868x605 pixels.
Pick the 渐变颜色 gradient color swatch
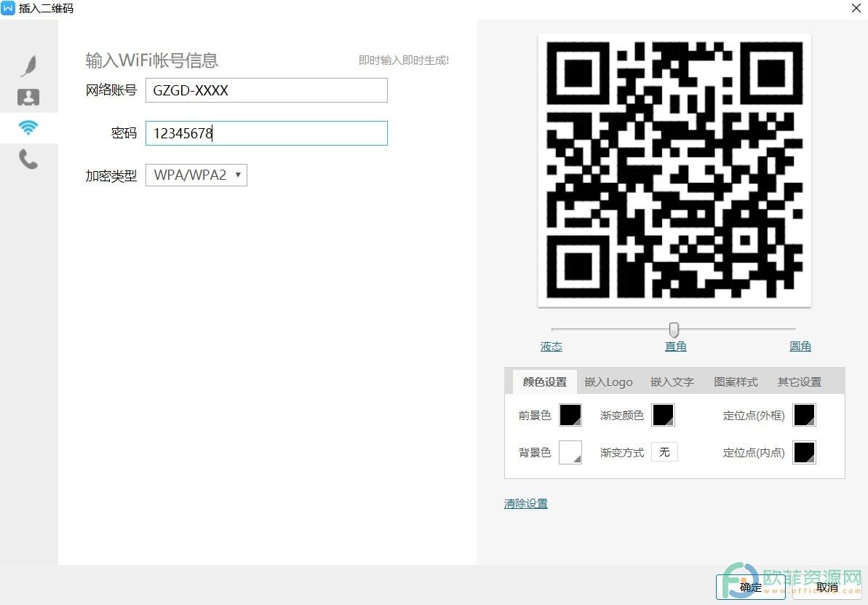pos(663,415)
